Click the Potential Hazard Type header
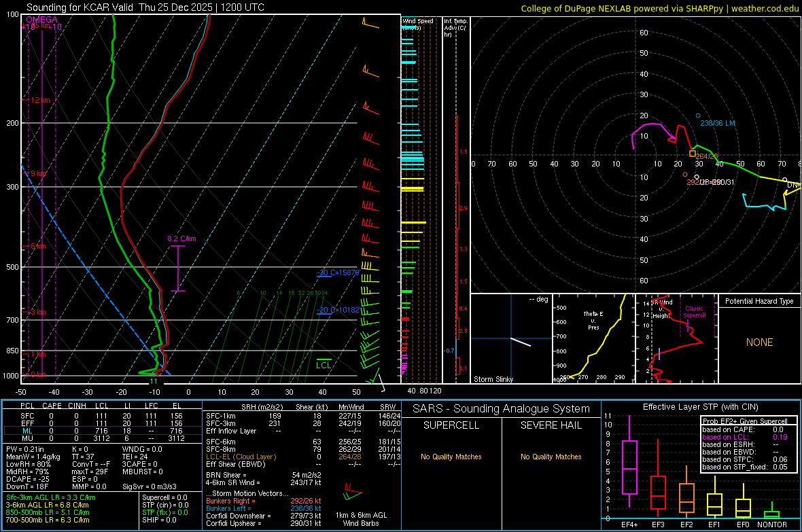 click(759, 301)
